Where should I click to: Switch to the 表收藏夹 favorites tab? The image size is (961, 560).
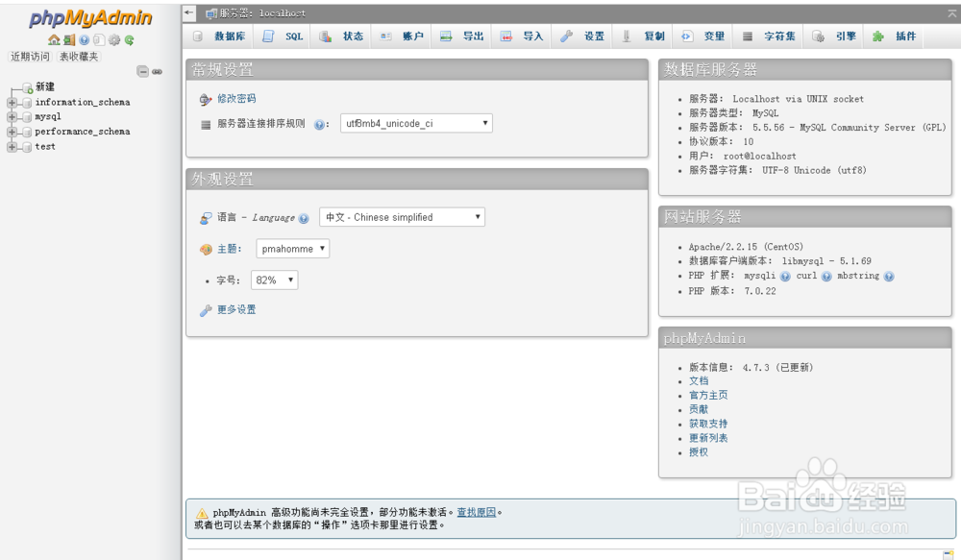point(79,55)
